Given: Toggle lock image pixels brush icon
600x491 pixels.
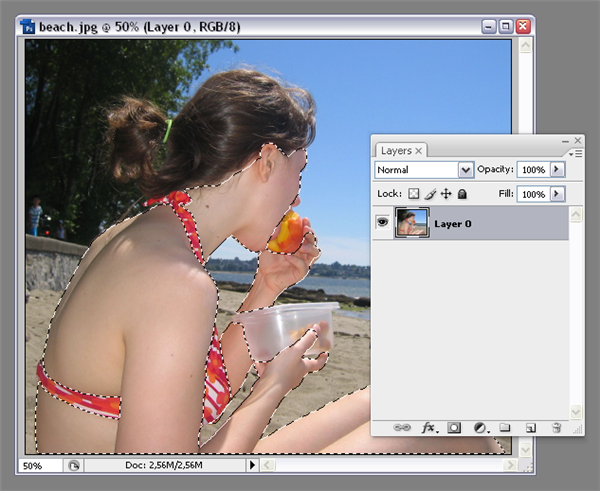Looking at the screenshot, I should click(430, 194).
